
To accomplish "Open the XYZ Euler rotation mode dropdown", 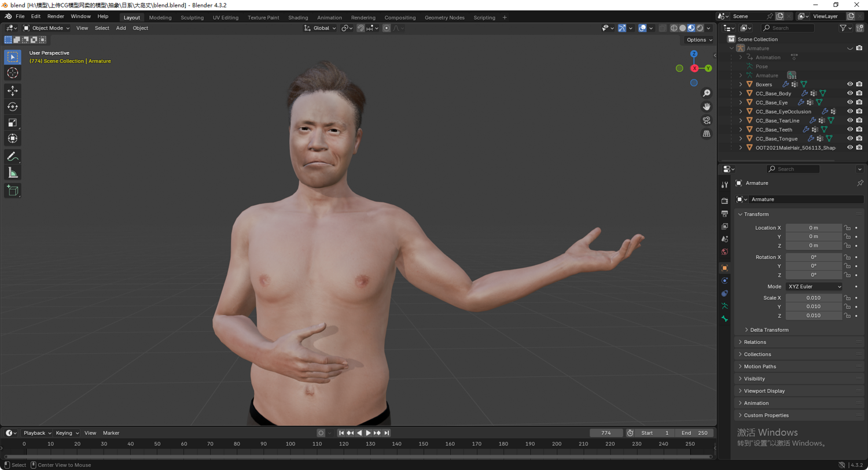I will pos(814,287).
